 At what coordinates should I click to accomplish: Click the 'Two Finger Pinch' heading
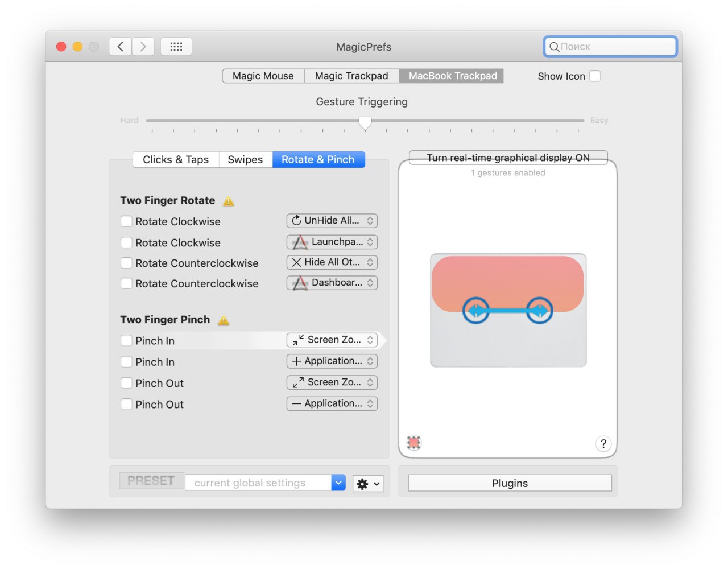165,320
